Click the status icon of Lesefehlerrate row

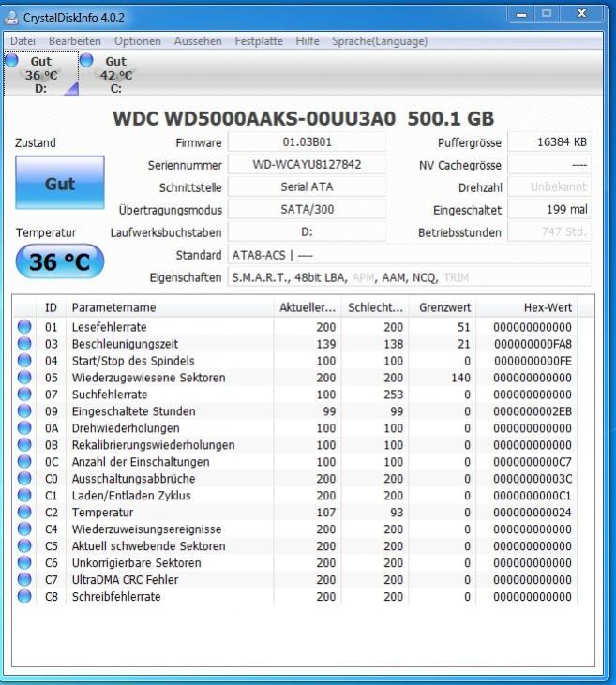24,326
